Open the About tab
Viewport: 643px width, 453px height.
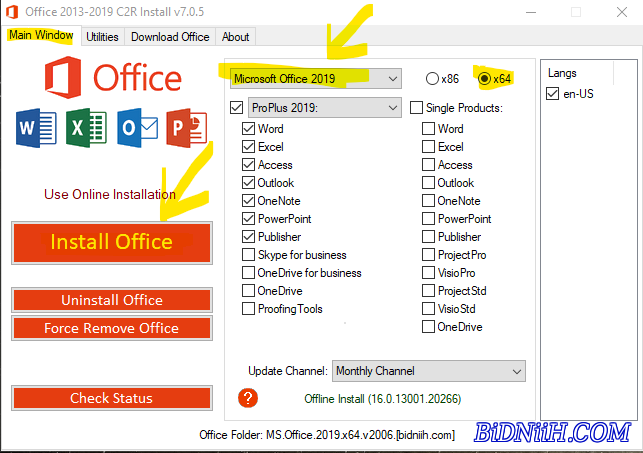tap(235, 37)
